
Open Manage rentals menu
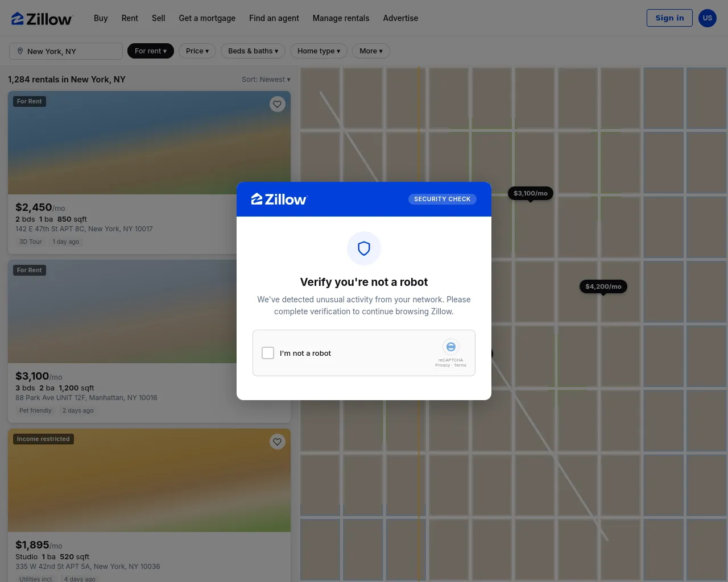341,18
